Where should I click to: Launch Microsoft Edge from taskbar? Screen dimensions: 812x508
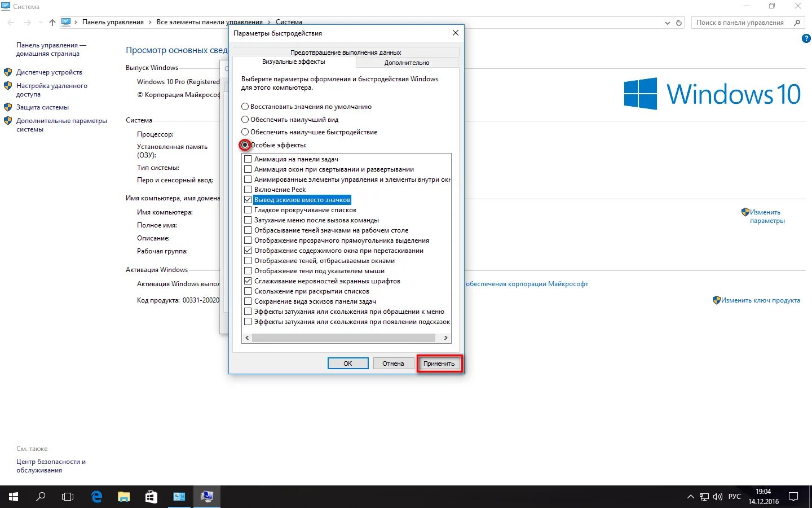coord(96,497)
